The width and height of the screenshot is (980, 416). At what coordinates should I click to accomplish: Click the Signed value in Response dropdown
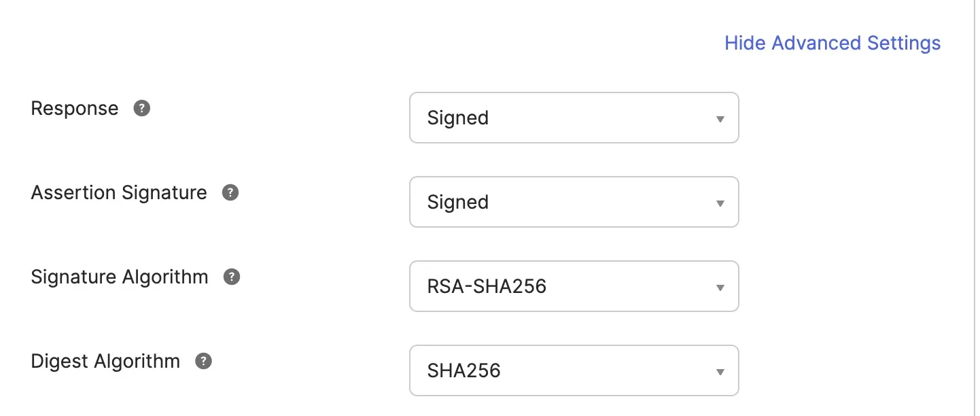click(x=458, y=118)
